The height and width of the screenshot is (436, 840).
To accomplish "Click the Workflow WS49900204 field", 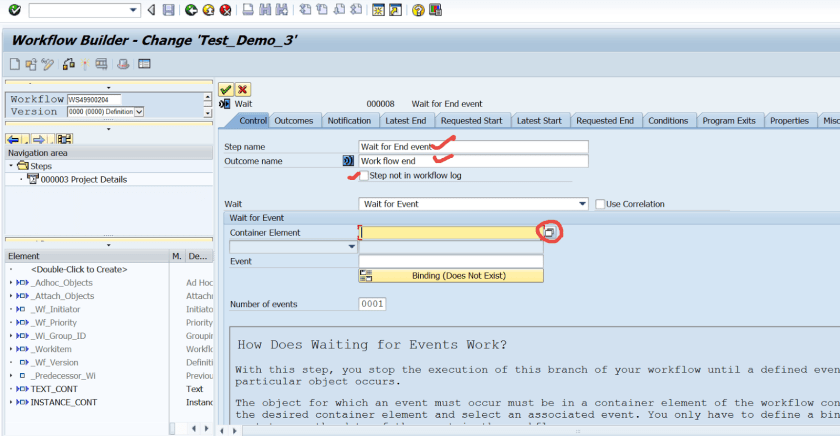I will coord(94,100).
